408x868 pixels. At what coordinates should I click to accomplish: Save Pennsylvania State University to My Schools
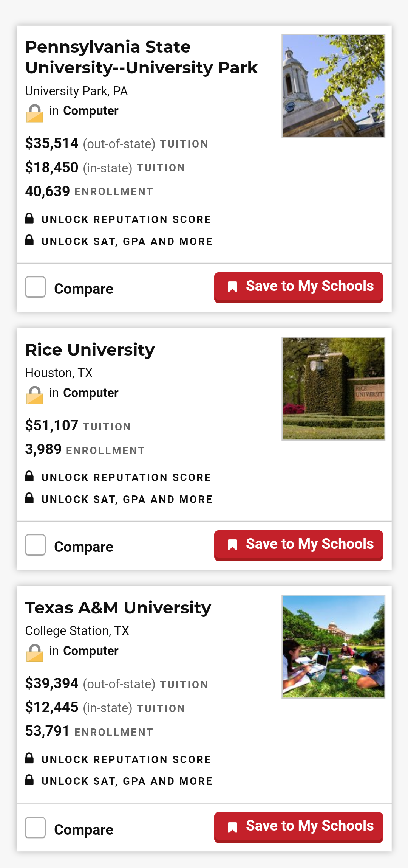coord(298,287)
